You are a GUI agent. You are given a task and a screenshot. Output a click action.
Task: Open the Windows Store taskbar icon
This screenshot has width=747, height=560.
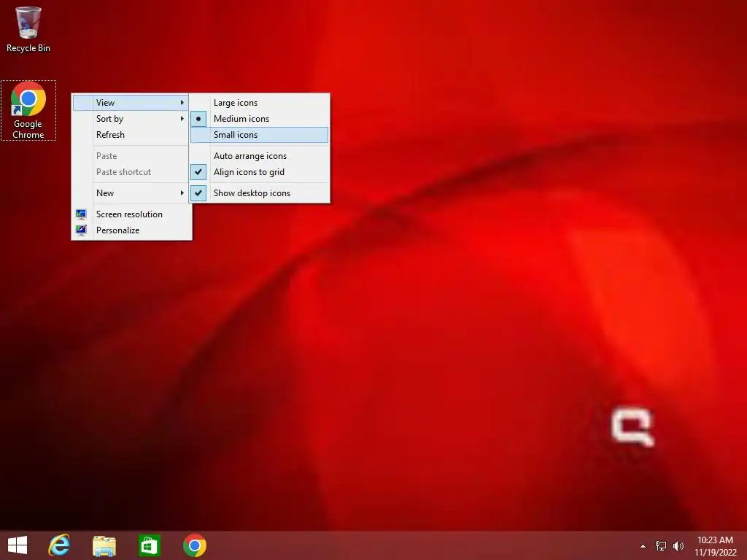click(x=149, y=545)
